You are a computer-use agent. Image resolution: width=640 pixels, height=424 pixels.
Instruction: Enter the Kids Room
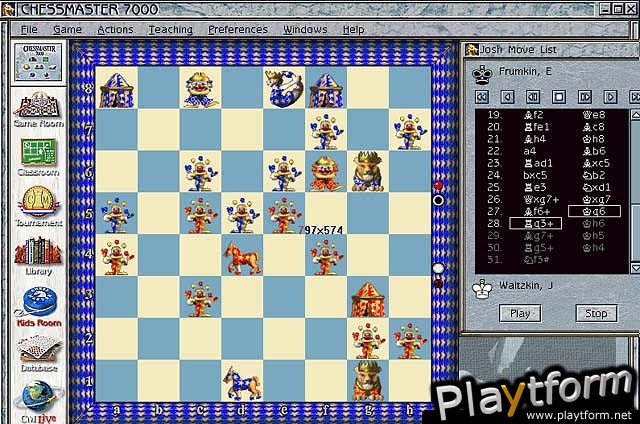[x=38, y=300]
